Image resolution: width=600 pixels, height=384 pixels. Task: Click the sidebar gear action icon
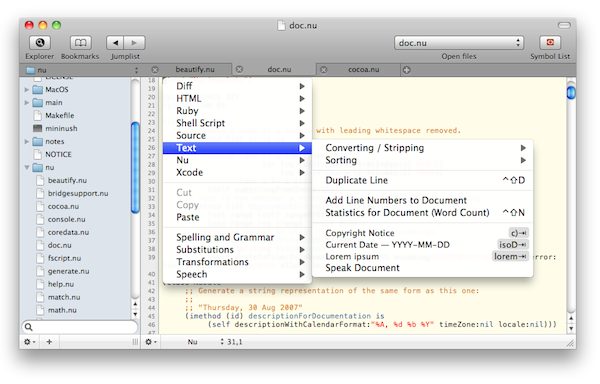pyautogui.click(x=29, y=342)
